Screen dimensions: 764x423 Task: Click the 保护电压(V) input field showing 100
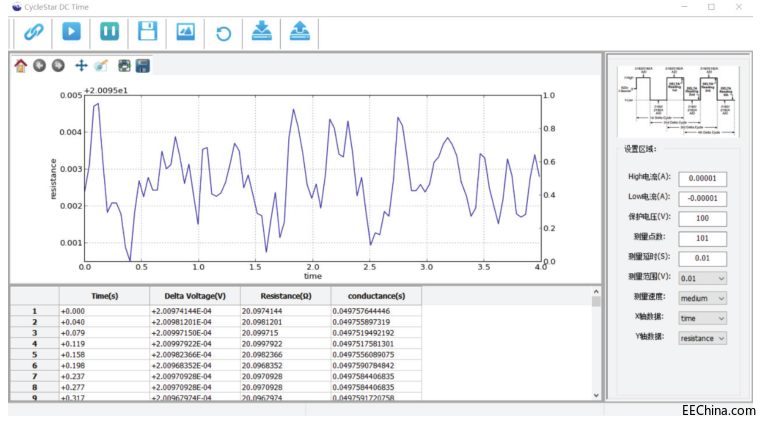(702, 218)
